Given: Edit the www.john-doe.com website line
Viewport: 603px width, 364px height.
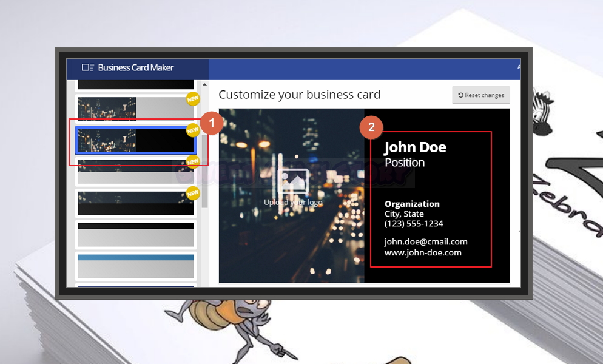Looking at the screenshot, I should pyautogui.click(x=423, y=253).
